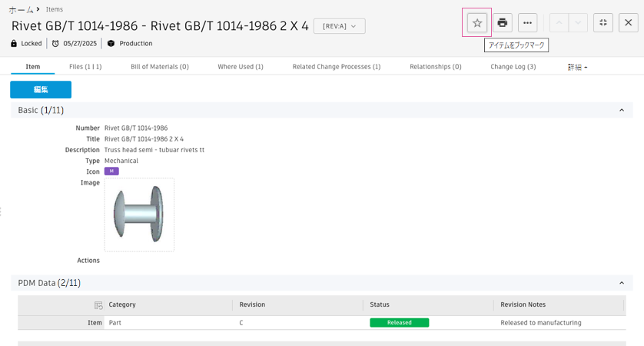Click the Revision column header
The image size is (644, 346).
pyautogui.click(x=252, y=304)
